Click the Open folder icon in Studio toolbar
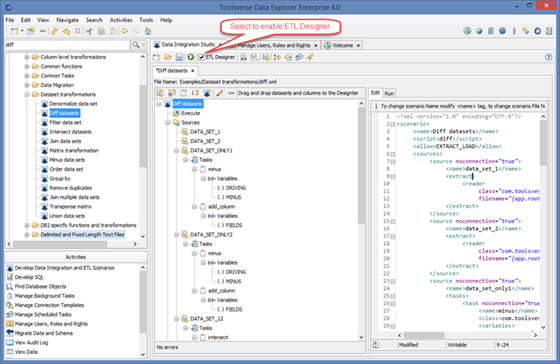The image size is (560, 364). click(168, 57)
